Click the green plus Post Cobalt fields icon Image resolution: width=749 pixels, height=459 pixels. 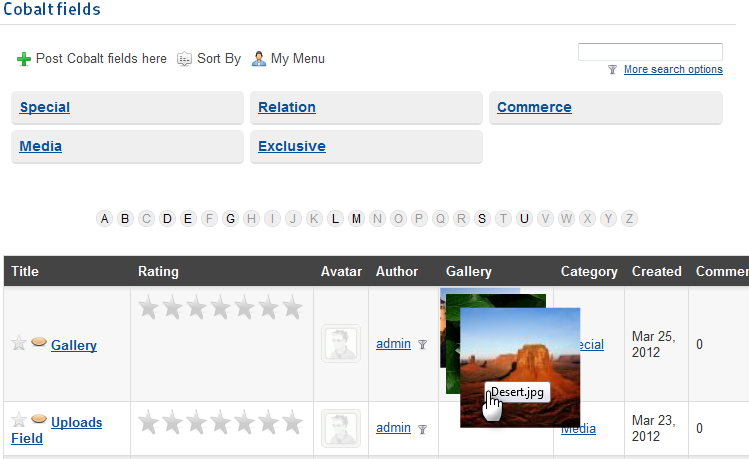[x=24, y=59]
